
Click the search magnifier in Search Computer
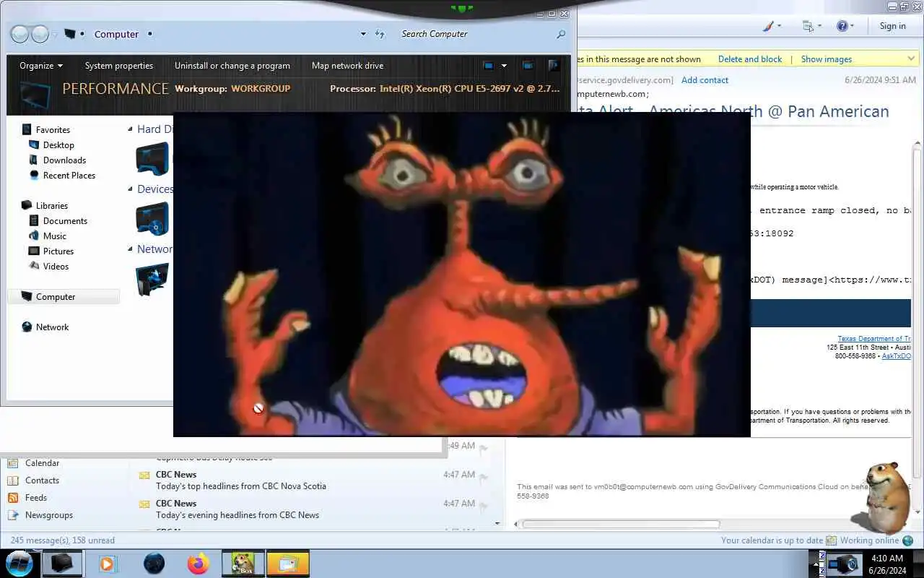point(561,34)
